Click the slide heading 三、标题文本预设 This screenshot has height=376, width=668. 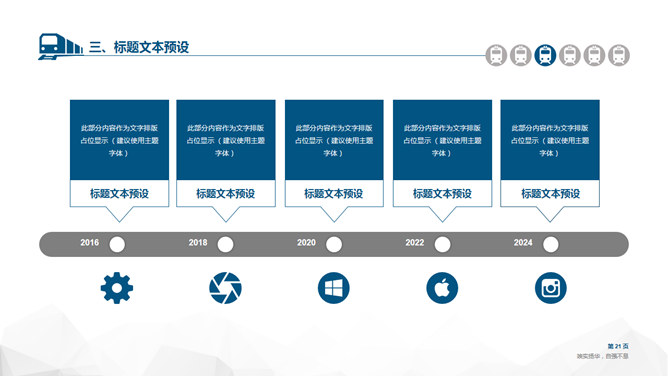click(139, 47)
